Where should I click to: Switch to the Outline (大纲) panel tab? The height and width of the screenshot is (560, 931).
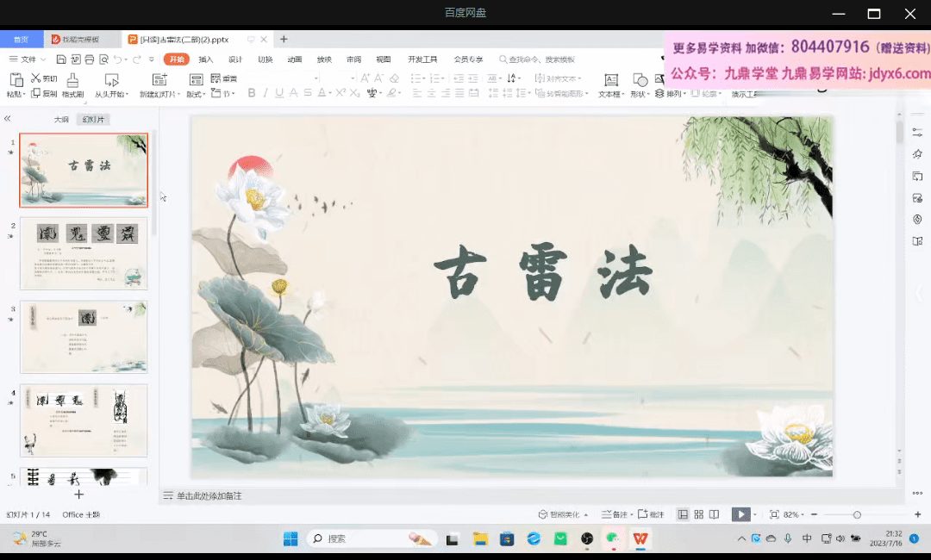(61, 120)
